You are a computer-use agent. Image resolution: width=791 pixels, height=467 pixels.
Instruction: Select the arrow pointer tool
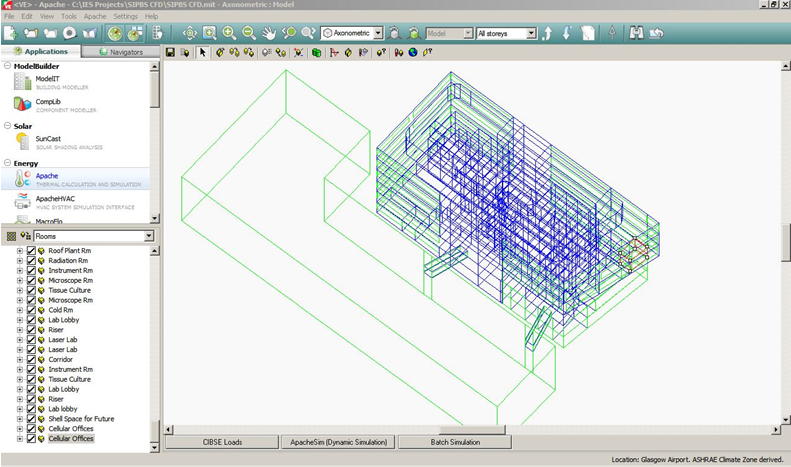[x=203, y=52]
